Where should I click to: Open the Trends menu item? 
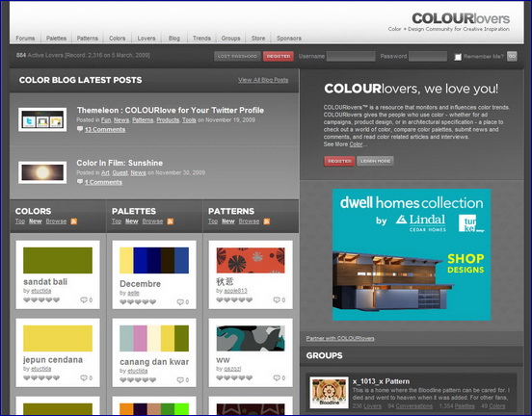[x=201, y=38]
